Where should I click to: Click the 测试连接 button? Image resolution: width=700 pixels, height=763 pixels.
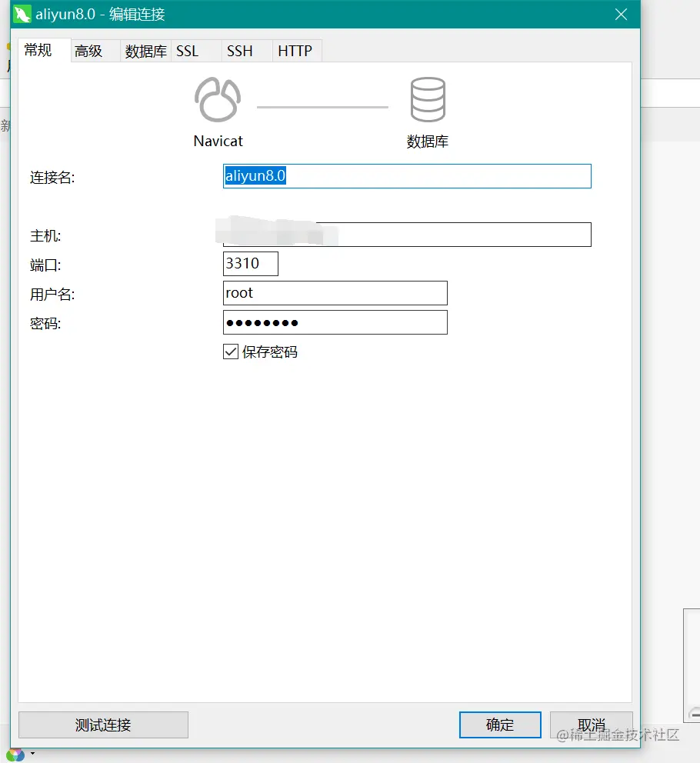[103, 725]
